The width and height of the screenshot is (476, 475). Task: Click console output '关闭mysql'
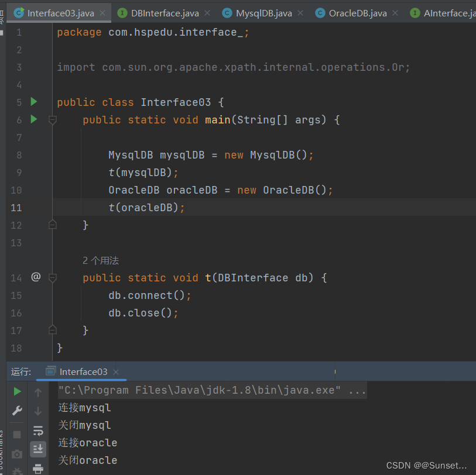point(84,425)
